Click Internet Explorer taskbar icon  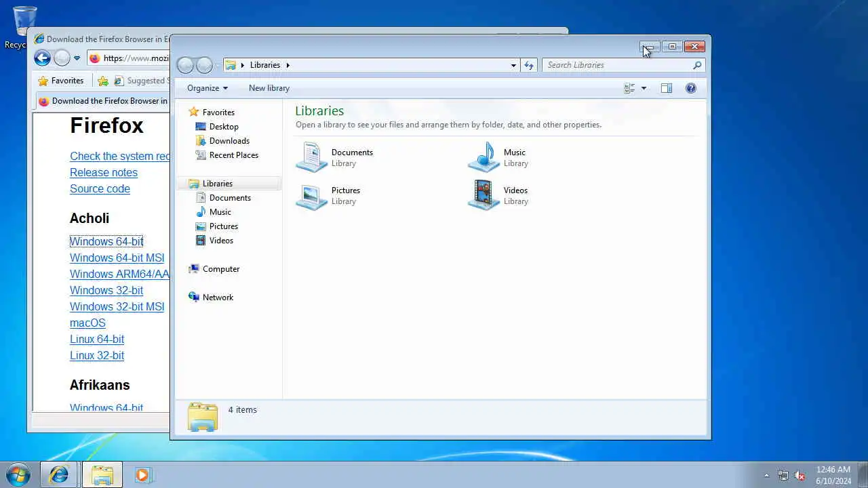pyautogui.click(x=59, y=475)
